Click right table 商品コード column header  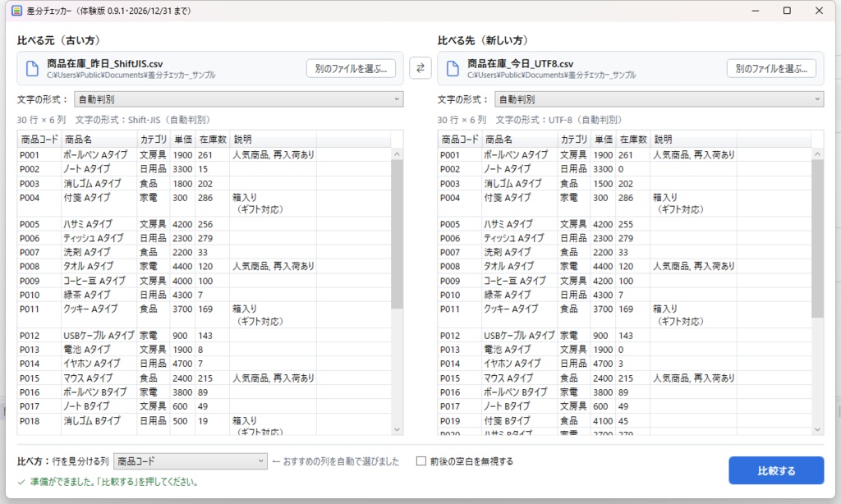click(x=460, y=140)
